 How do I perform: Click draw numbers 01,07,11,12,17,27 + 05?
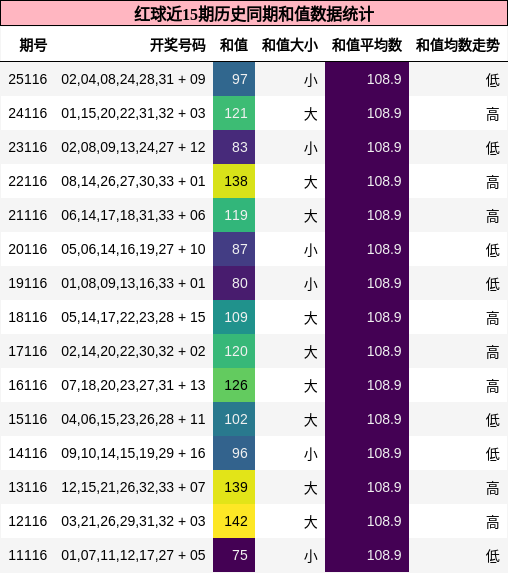(x=133, y=555)
